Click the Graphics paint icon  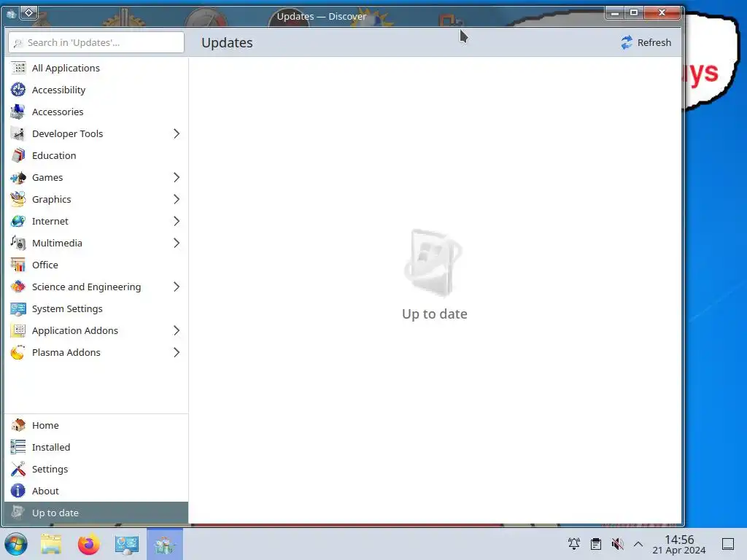(18, 200)
